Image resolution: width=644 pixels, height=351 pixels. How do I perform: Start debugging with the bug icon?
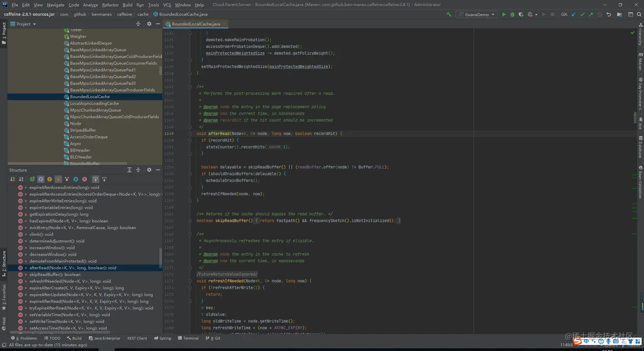point(512,14)
